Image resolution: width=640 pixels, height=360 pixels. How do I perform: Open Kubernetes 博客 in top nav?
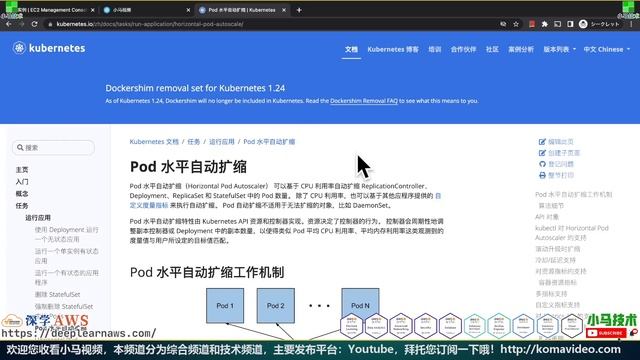pyautogui.click(x=393, y=49)
